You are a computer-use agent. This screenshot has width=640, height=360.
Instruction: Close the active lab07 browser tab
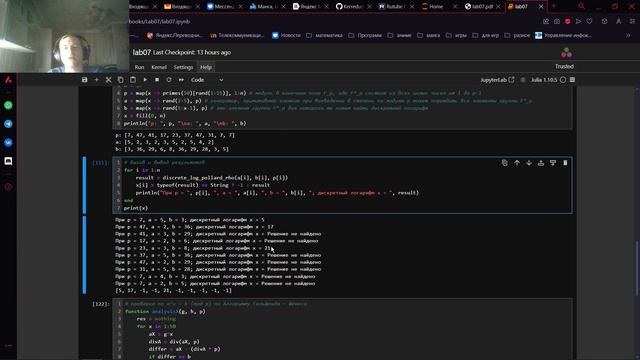(541, 7)
